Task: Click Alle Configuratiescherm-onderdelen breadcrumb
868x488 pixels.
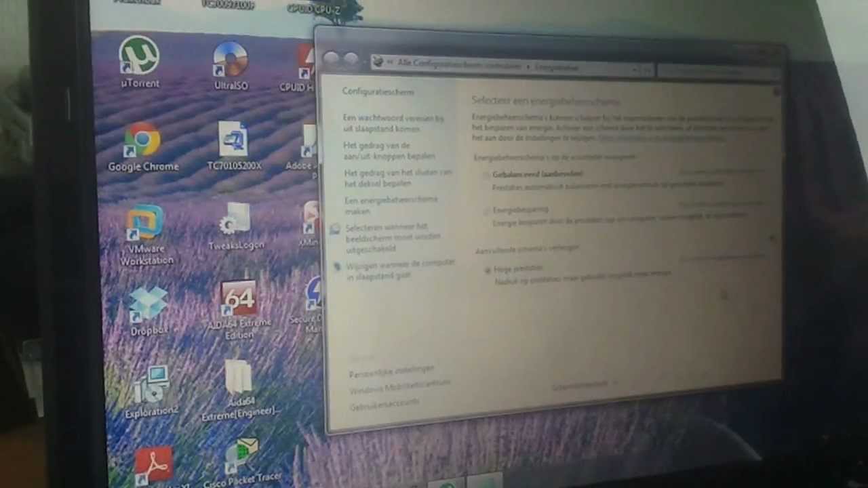Action: point(460,64)
